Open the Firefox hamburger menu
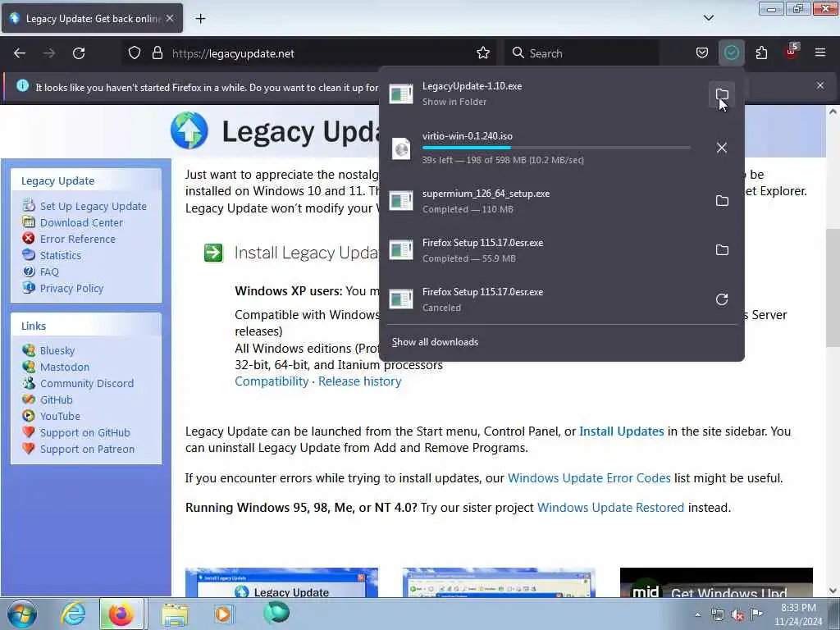Image resolution: width=840 pixels, height=630 pixels. (820, 53)
